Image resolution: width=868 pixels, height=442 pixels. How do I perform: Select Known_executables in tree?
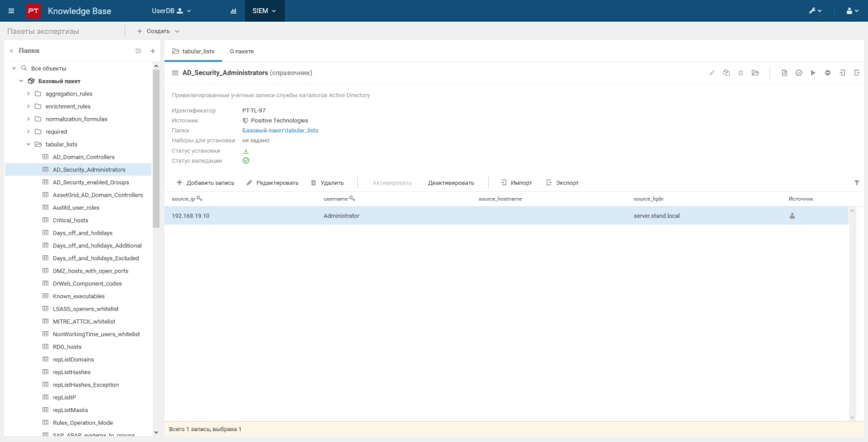[79, 296]
